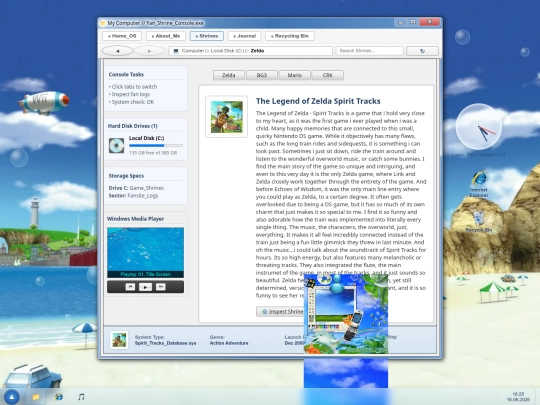This screenshot has width=540, height=405.
Task: Open the Recycling Bin navigation tab
Action: pos(290,36)
